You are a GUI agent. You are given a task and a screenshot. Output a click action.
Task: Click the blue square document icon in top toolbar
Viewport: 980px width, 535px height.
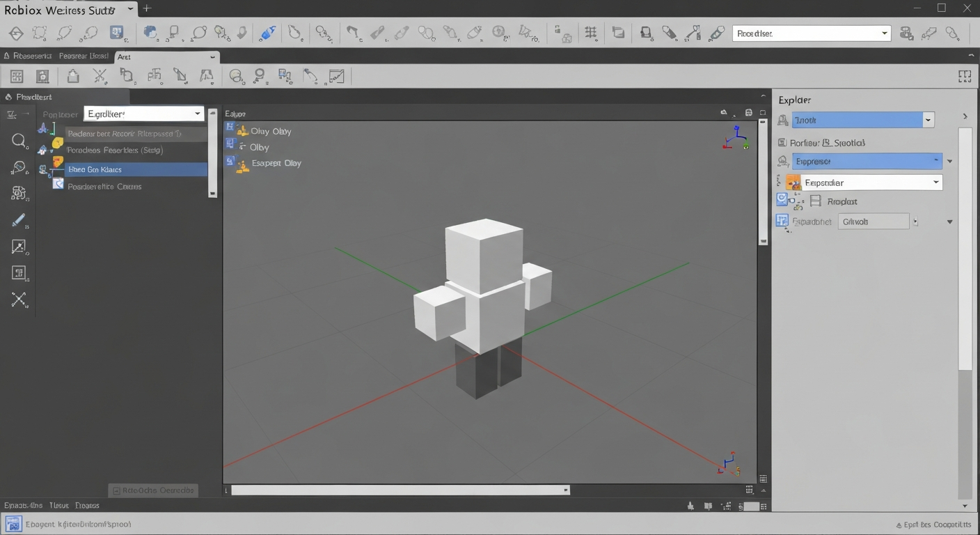[117, 33]
